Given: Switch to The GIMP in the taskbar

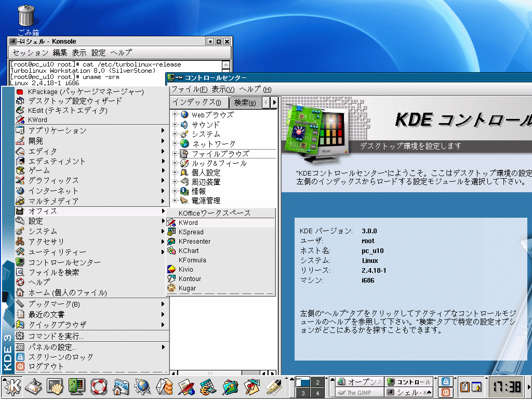Looking at the screenshot, I should point(361,392).
